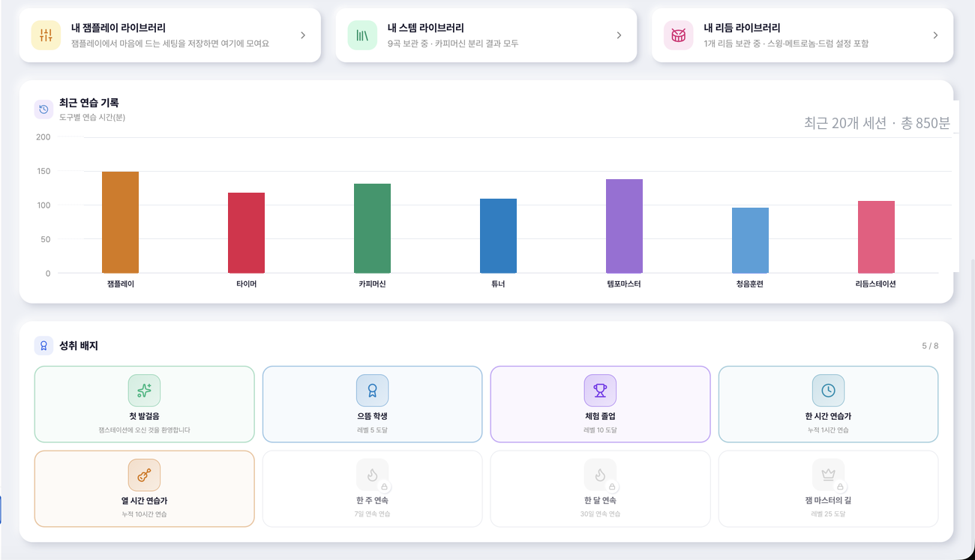The height and width of the screenshot is (560, 975).
Task: Click the 레벨 10 도달 description text
Action: point(600,430)
